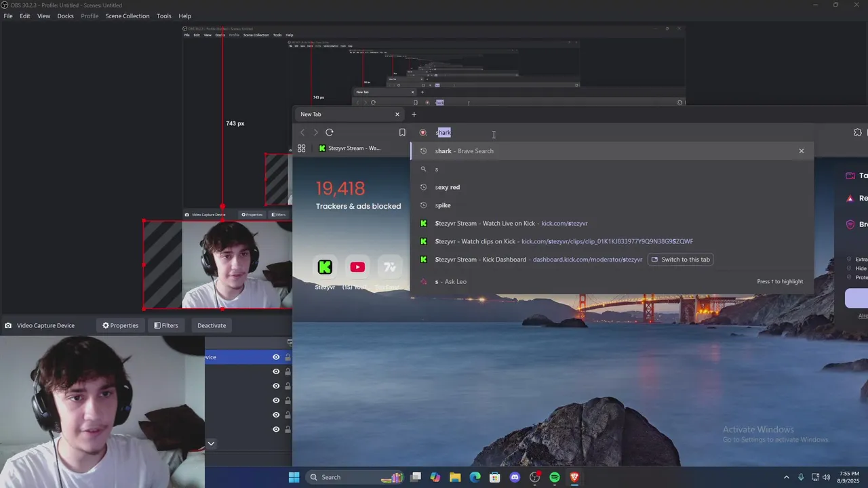Click the Brave Rewards triangle icon
Image resolution: width=868 pixels, height=488 pixels.
pyautogui.click(x=850, y=199)
